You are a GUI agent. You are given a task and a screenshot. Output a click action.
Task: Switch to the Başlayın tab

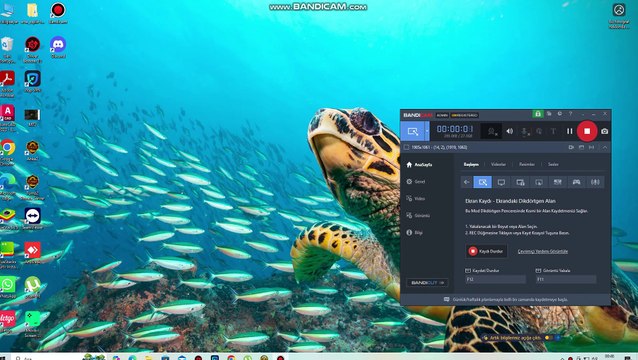[471, 164]
